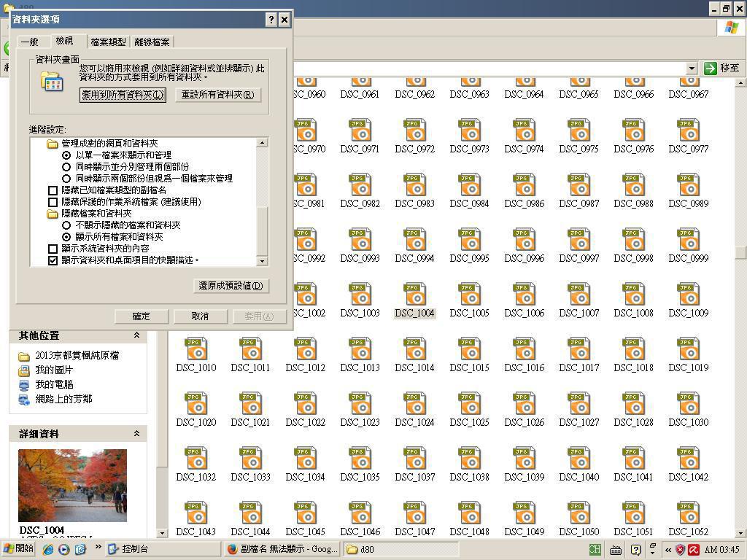Click the AM 03:45 system clock
The width and height of the screenshot is (747, 560).
[721, 550]
